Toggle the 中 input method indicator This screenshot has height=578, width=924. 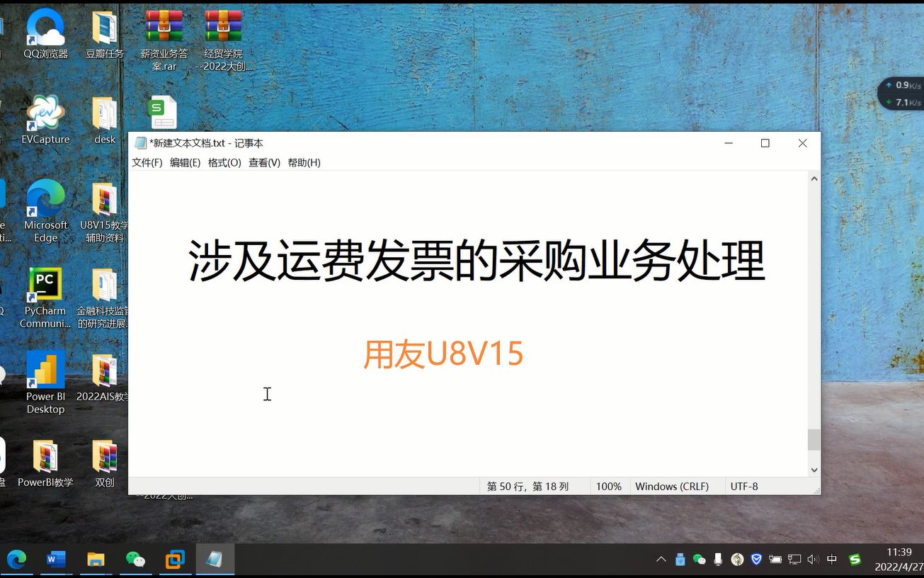832,560
